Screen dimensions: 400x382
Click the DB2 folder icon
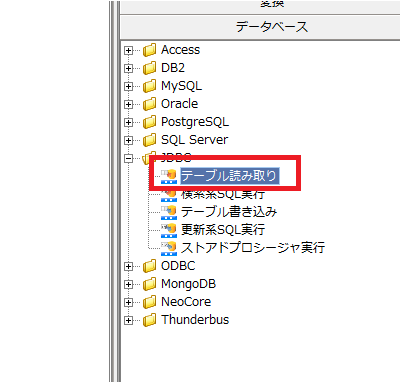point(149,68)
